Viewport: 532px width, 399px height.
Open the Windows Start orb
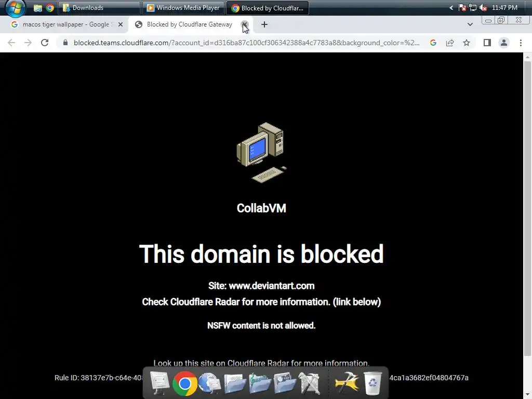point(15,8)
